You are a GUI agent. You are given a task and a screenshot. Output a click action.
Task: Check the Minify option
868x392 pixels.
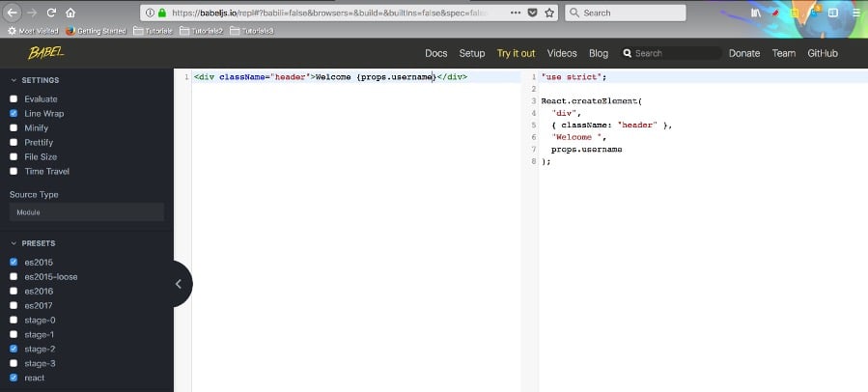pyautogui.click(x=14, y=127)
